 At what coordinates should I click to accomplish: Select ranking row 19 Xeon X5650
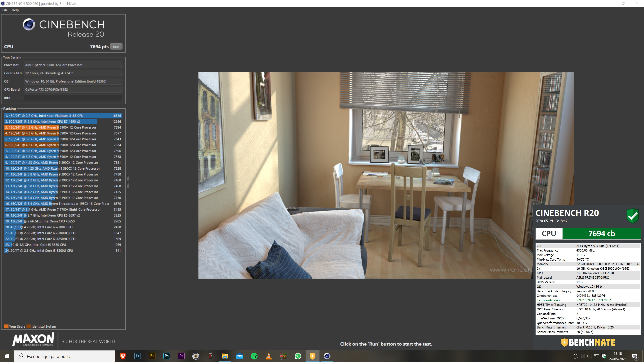click(x=63, y=221)
